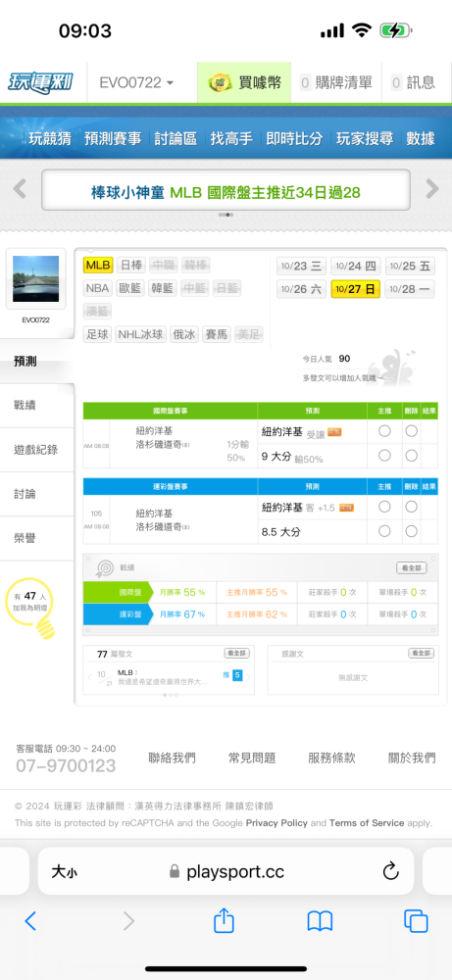Open the 討論區 forum menu
Screen dimensions: 452x980
point(176,139)
